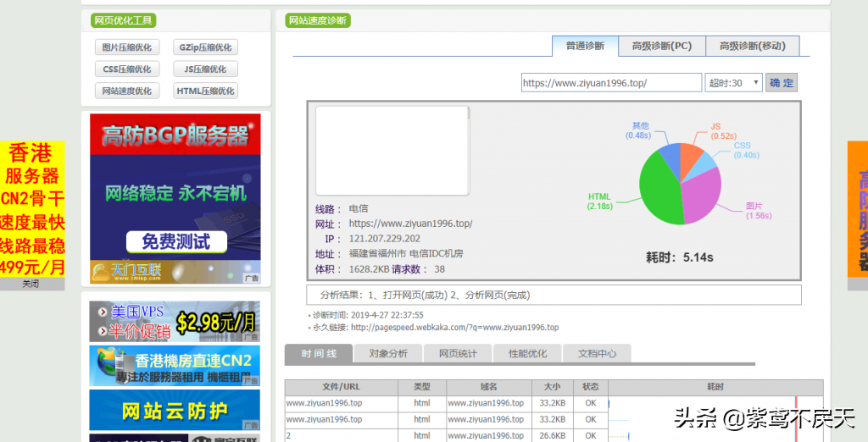Open the 网站云防护 ad banner

tap(175, 410)
